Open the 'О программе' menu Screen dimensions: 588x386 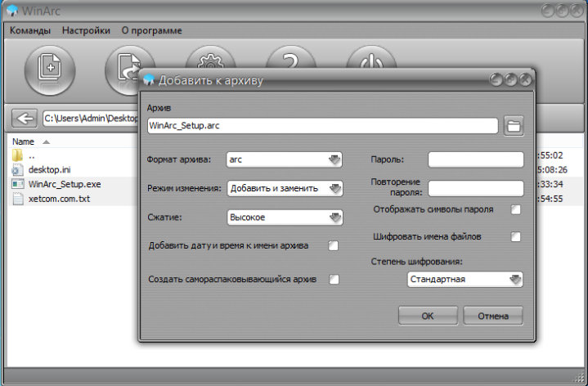click(x=151, y=30)
